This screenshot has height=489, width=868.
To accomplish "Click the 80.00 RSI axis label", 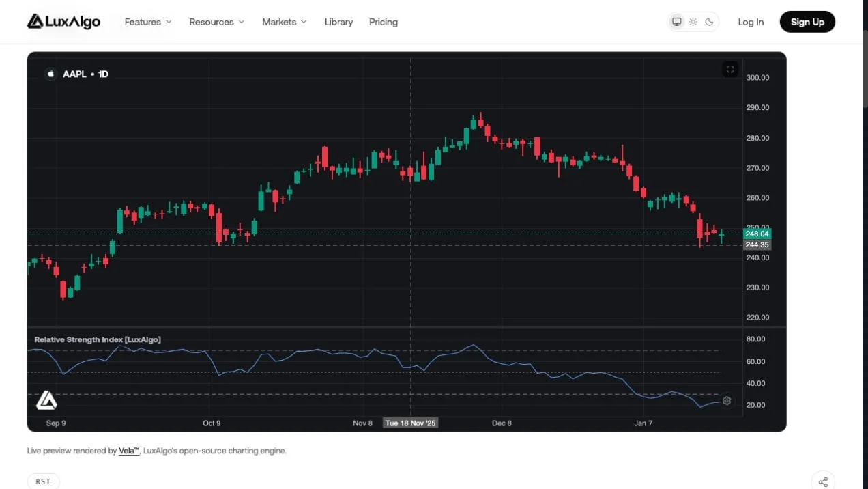I will tap(756, 339).
